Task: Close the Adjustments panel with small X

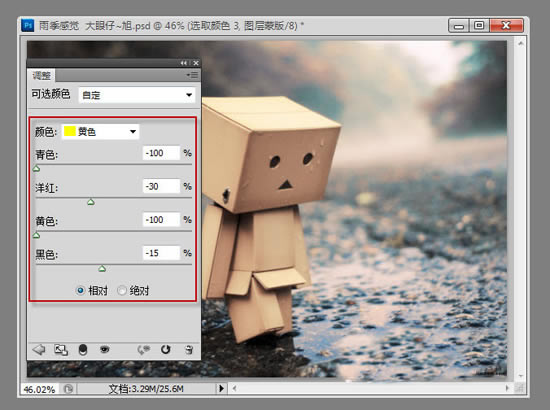Action: click(196, 63)
